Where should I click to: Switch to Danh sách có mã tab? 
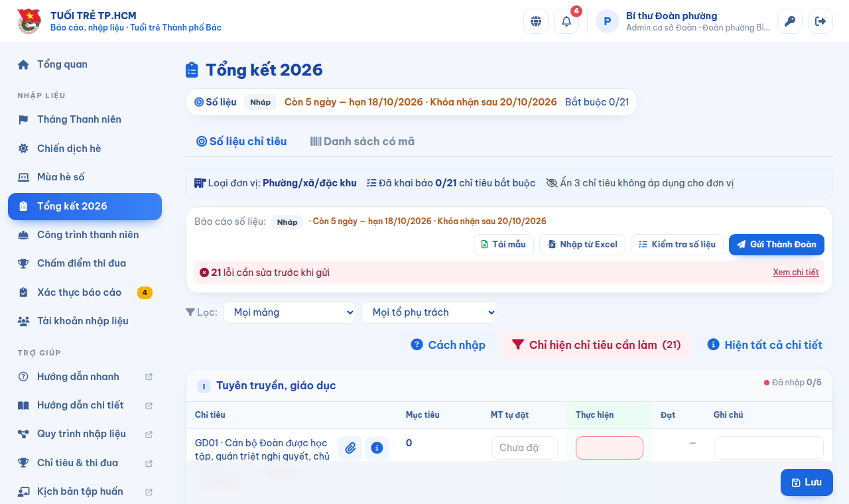[x=362, y=141]
